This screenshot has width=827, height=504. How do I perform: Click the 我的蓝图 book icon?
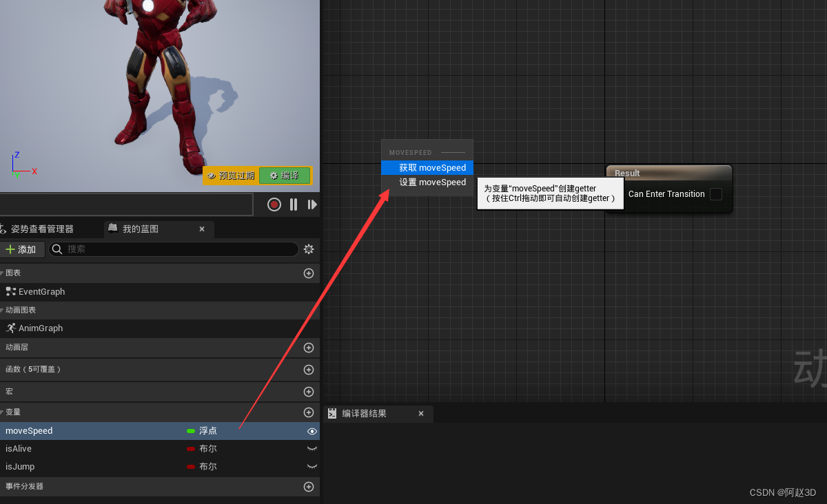click(113, 229)
